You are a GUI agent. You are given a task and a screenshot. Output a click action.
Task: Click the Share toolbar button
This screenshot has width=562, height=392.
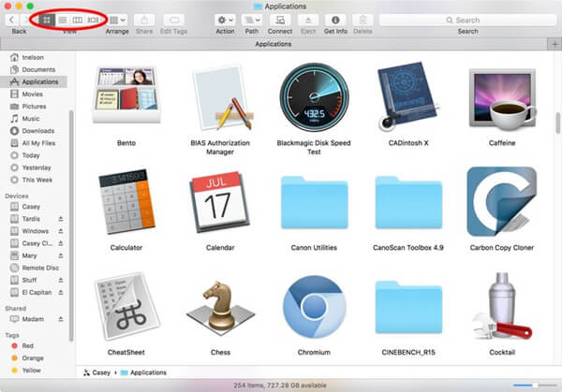pyautogui.click(x=144, y=20)
